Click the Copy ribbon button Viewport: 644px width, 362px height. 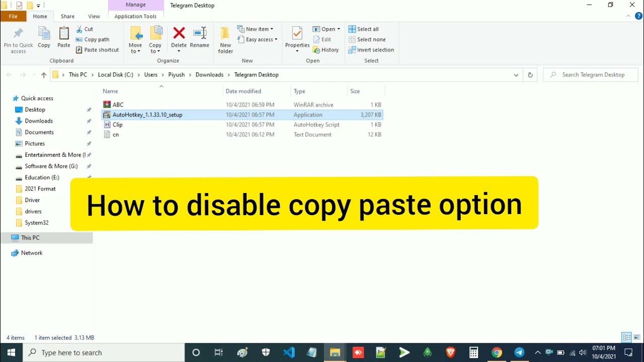pyautogui.click(x=44, y=38)
